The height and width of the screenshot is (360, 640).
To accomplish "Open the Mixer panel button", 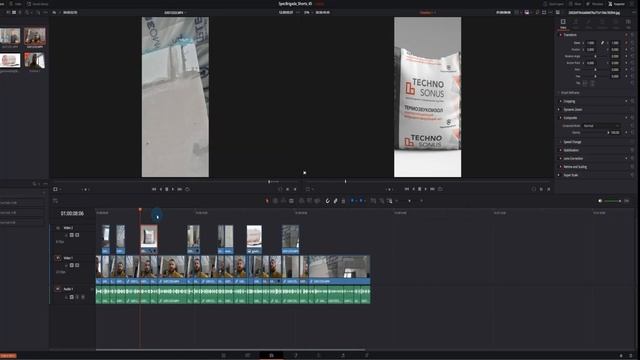I will [574, 4].
